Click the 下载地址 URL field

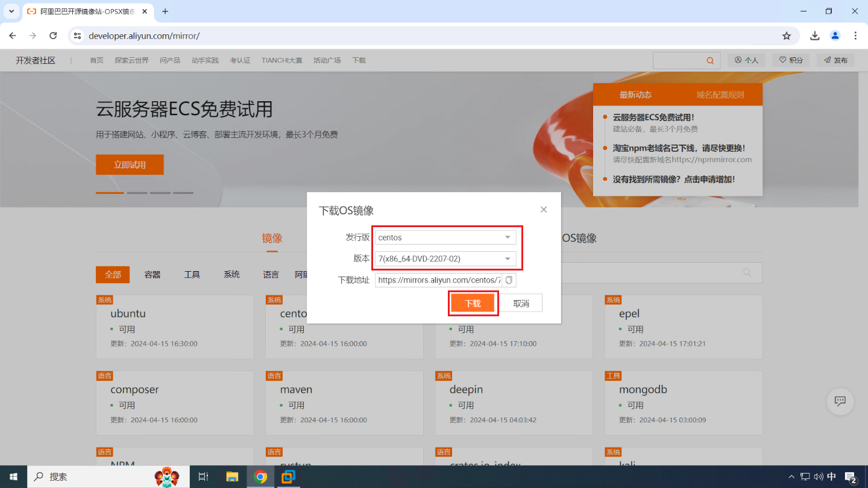(x=439, y=280)
